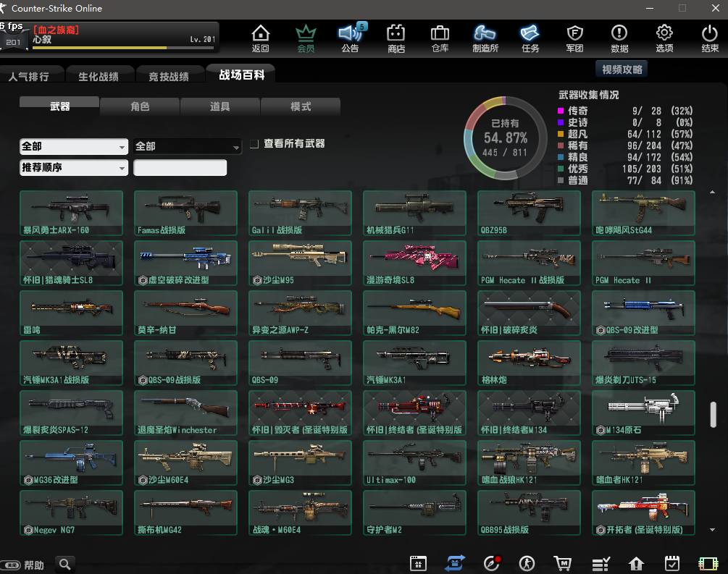Select the 雷鸣 weapon card
728x574 pixels.
tap(72, 313)
